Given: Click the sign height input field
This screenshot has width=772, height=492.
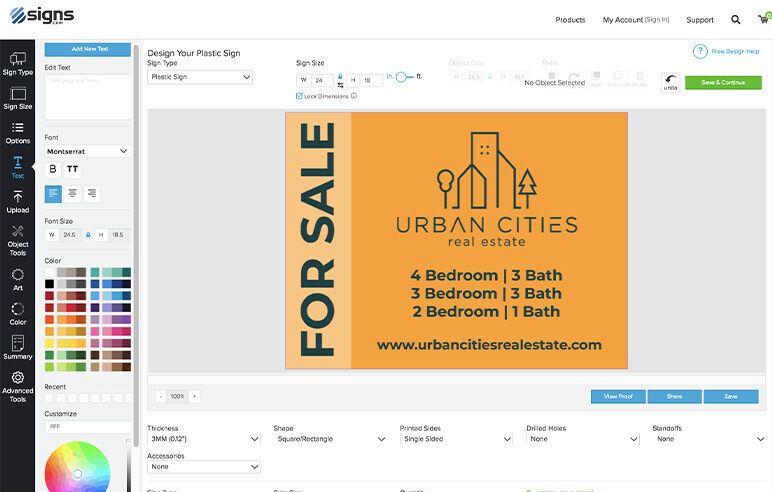Looking at the screenshot, I should point(371,80).
